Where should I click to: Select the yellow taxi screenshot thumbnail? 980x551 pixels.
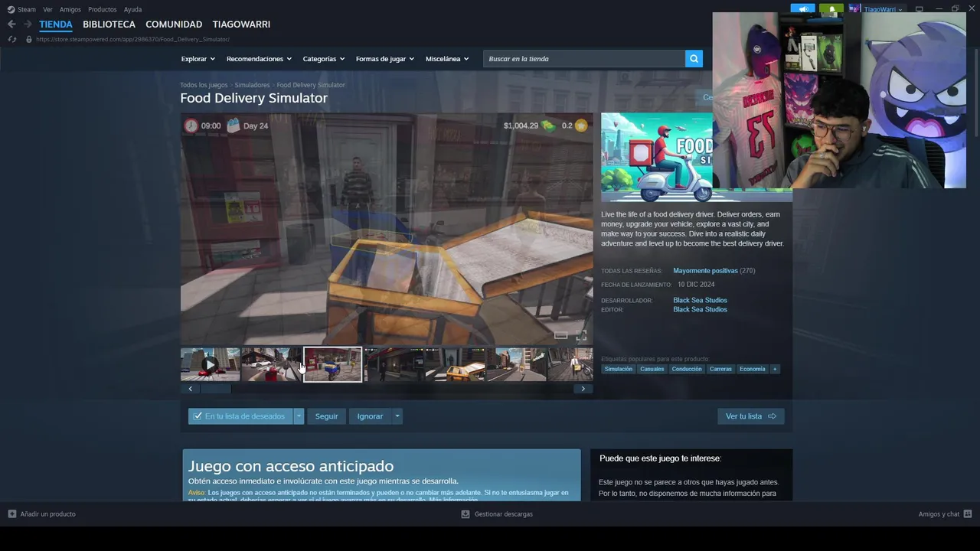click(456, 364)
